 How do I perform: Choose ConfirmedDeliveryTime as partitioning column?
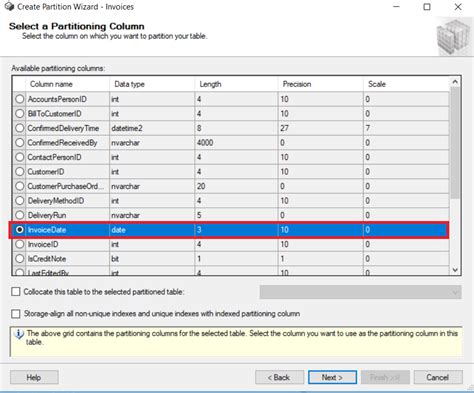coord(20,128)
